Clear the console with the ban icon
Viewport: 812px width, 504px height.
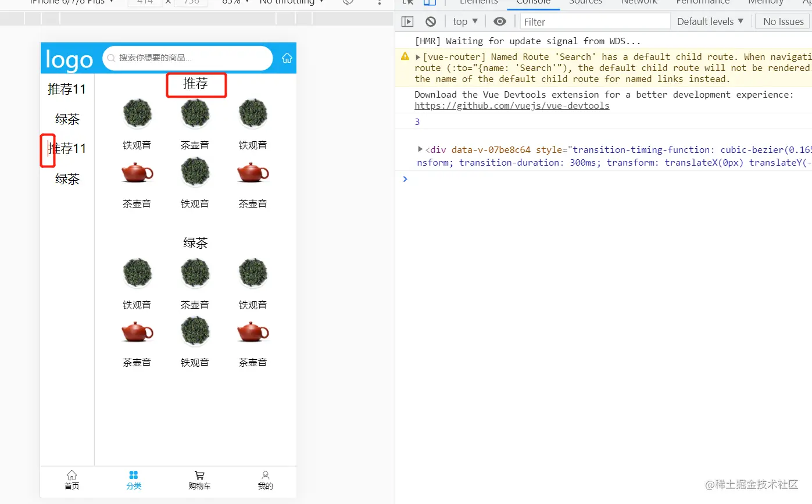click(x=431, y=22)
